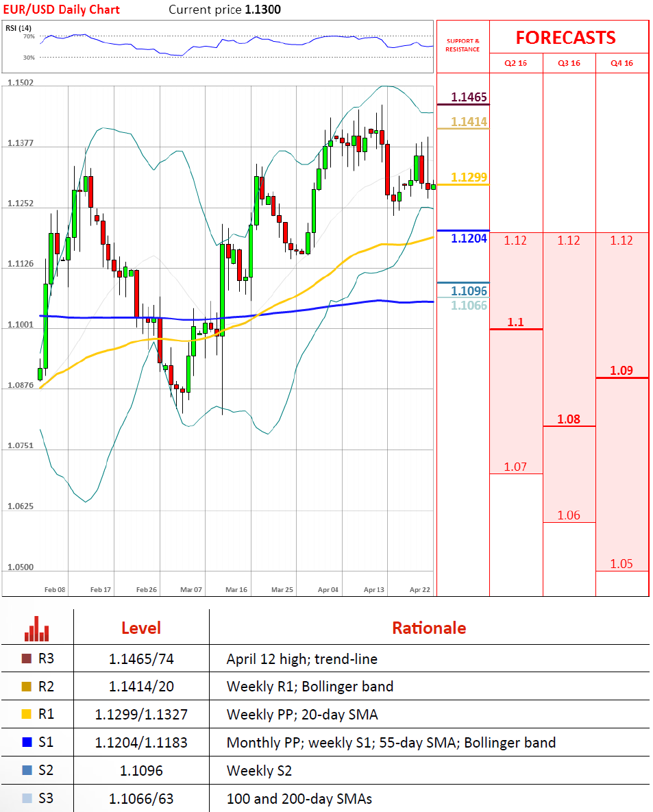Viewport: 653px width, 812px height.
Task: Click the Q2 16 low forecast 1.07
Action: click(x=515, y=467)
